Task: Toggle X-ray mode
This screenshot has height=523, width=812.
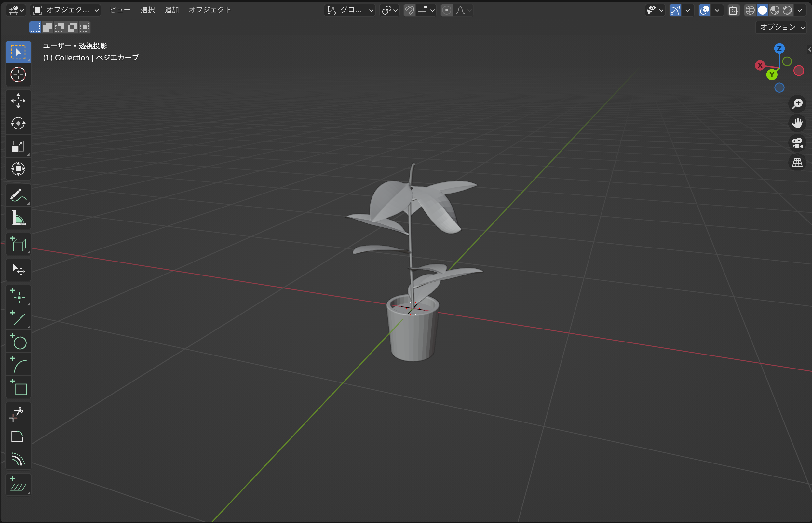Action: (x=734, y=10)
